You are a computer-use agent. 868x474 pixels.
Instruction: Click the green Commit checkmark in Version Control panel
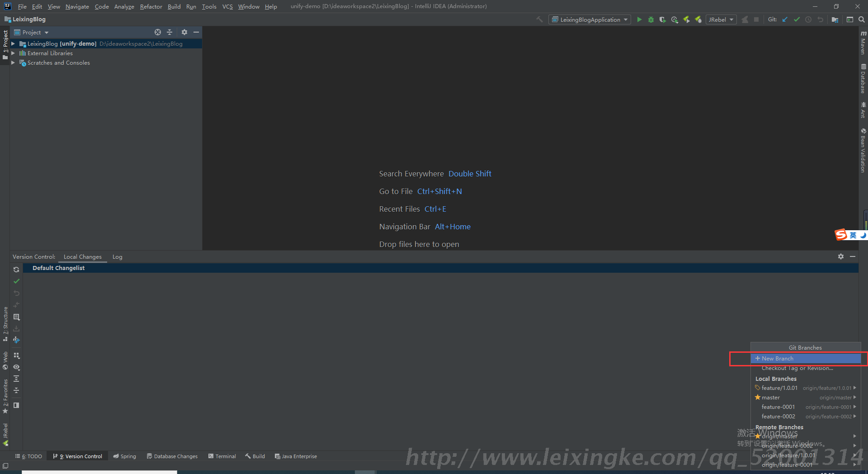(16, 281)
